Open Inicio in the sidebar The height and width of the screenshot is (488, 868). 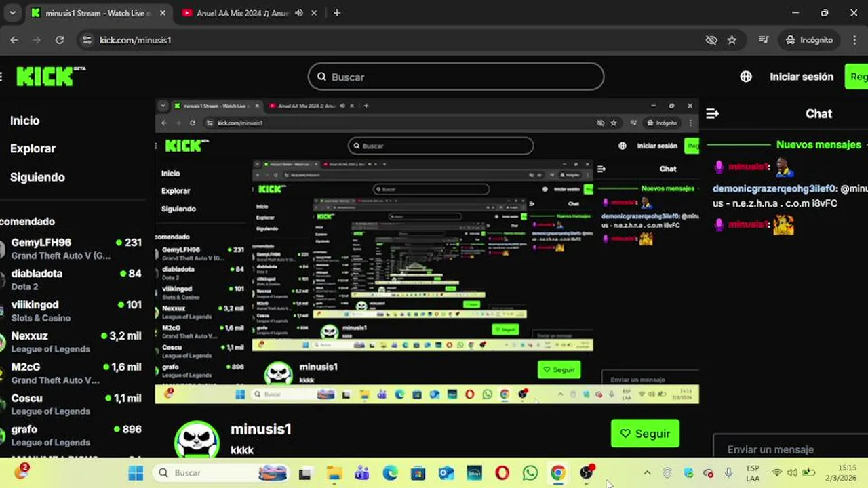point(25,121)
